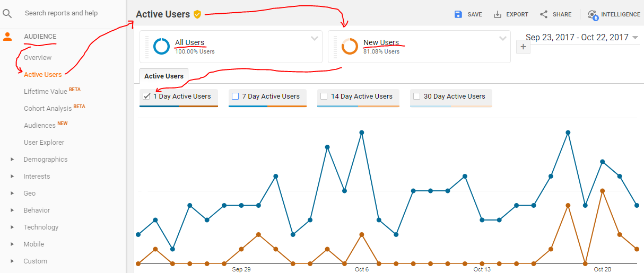Click the New Users segment name

coord(381,42)
